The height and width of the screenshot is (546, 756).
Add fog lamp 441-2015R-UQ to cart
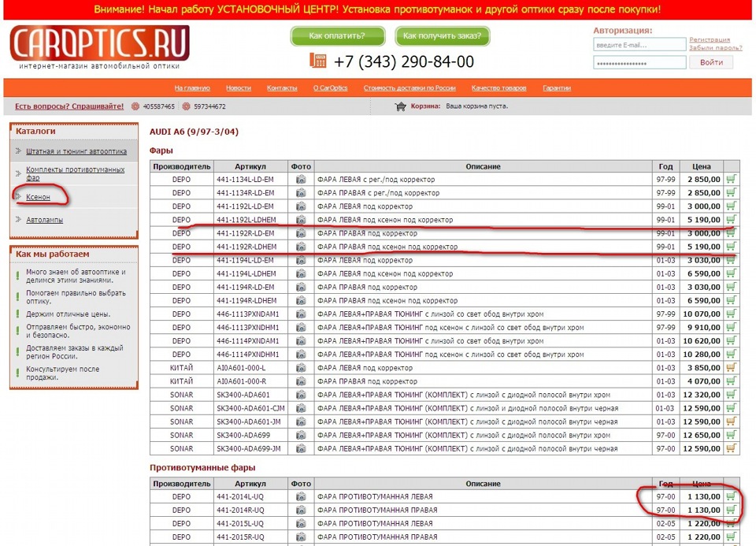[731, 537]
